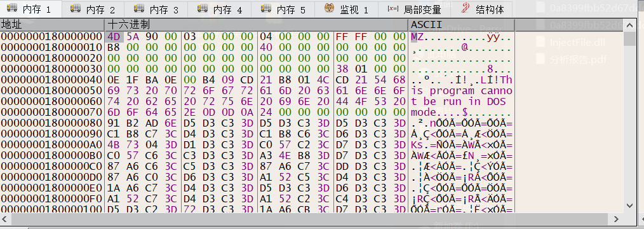This screenshot has width=644, height=229.
Task: Select address 00000001800000A0
Action: (51, 145)
